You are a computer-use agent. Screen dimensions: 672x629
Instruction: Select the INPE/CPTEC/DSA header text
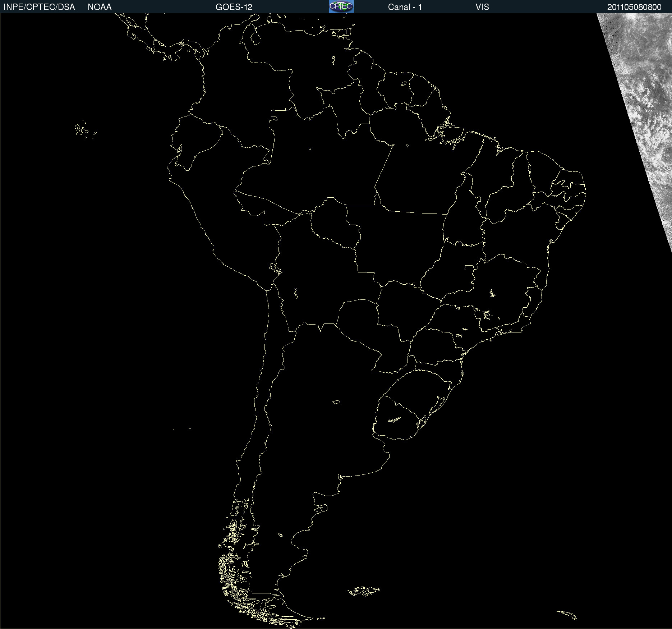[x=39, y=7]
